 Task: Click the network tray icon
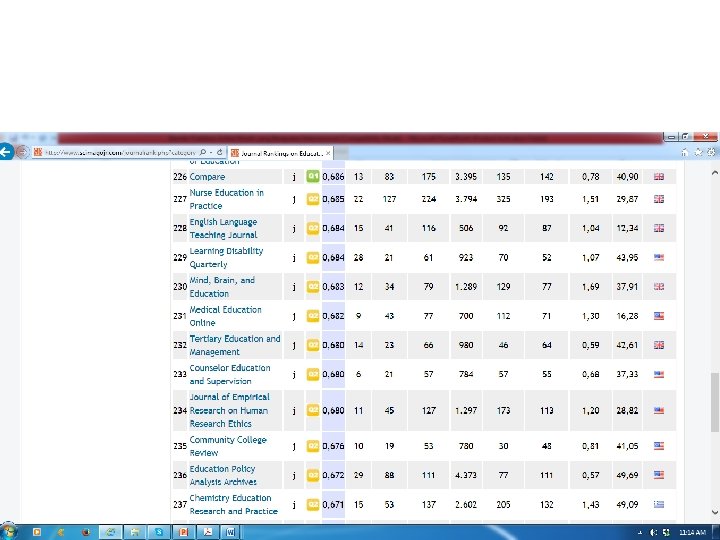coord(666,533)
